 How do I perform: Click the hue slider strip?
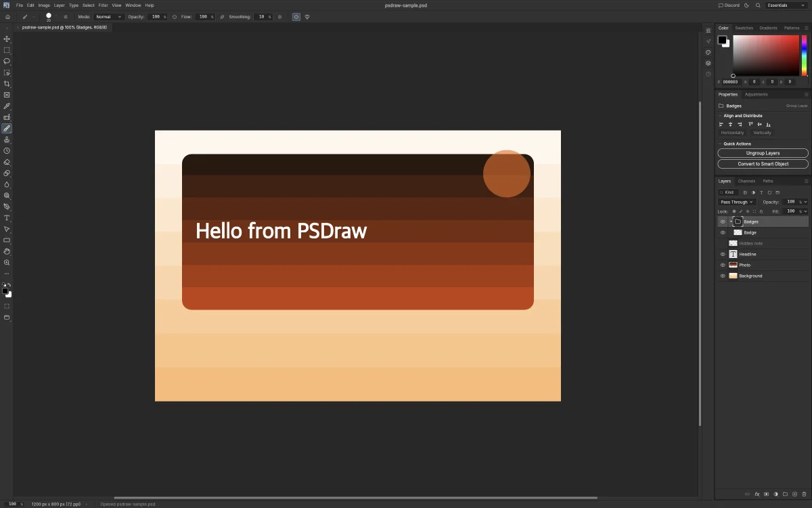click(805, 56)
